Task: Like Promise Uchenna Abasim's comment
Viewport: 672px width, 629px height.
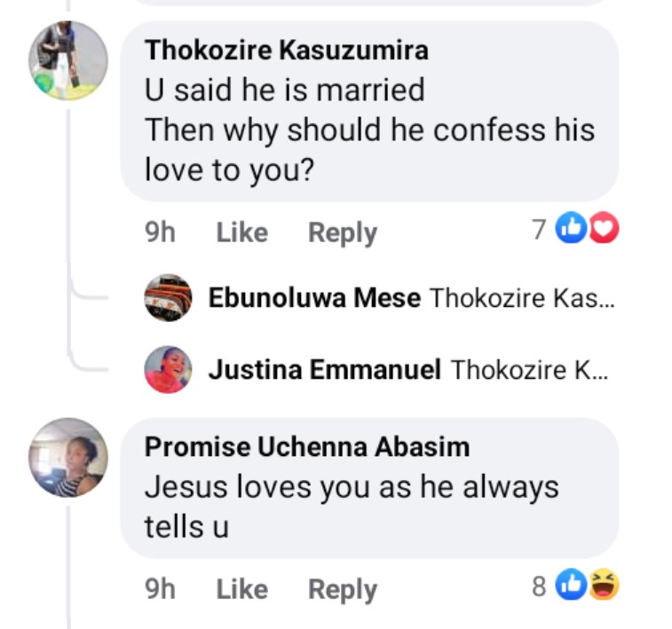Action: click(x=241, y=589)
